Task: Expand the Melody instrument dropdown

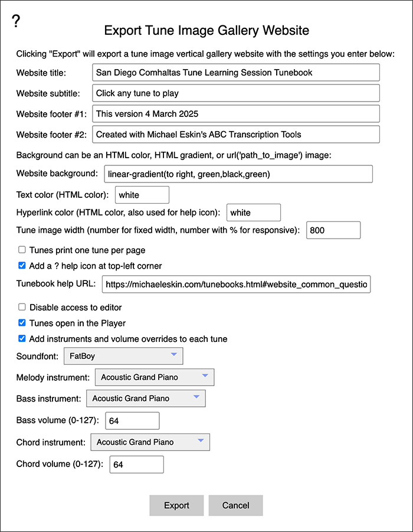Action: pos(154,377)
